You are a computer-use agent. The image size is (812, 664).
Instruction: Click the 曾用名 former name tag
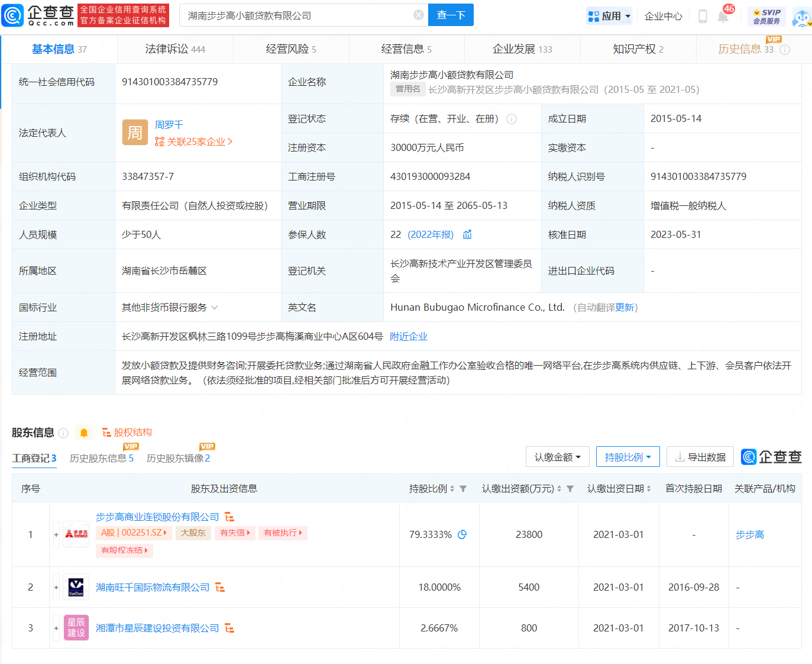(407, 89)
